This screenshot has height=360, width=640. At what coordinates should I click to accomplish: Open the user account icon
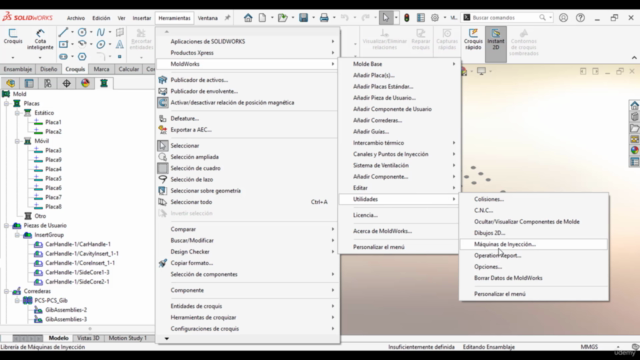pos(563,18)
